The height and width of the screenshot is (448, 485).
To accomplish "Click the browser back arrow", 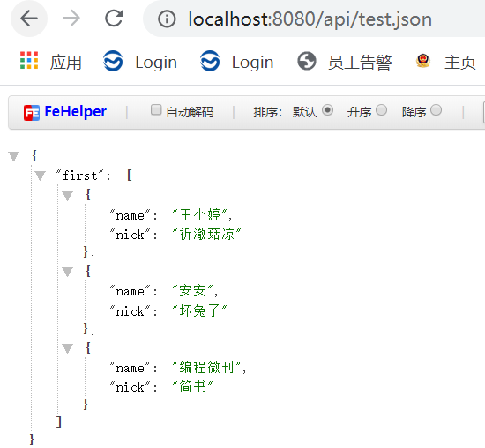I will [x=29, y=19].
